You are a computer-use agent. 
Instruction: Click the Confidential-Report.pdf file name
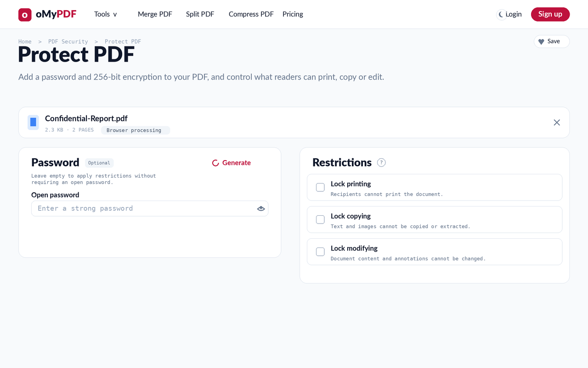pyautogui.click(x=86, y=118)
